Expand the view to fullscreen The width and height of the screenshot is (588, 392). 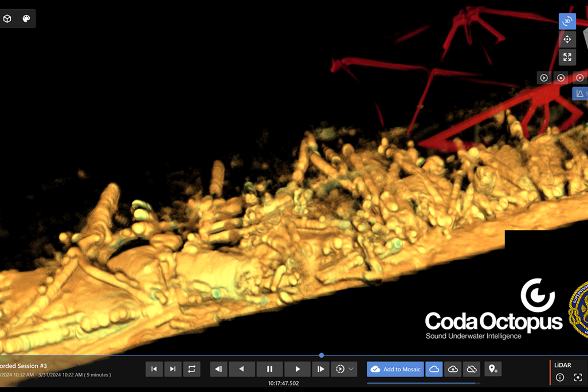pos(567,57)
